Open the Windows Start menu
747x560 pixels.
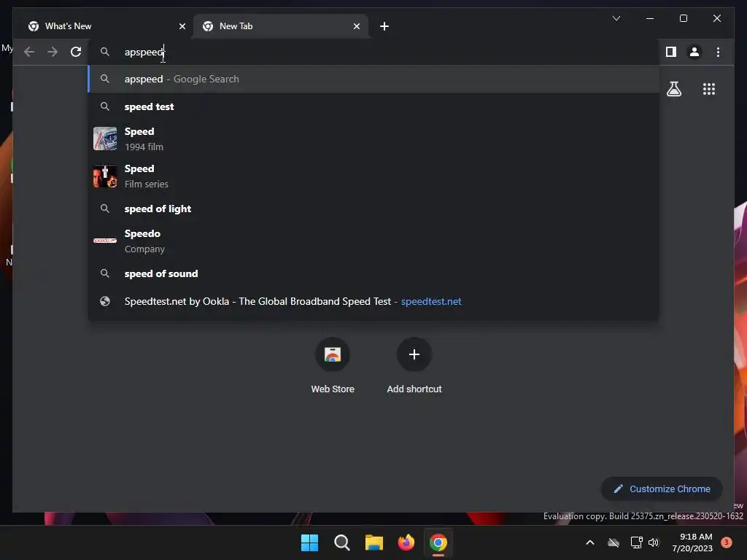[309, 542]
